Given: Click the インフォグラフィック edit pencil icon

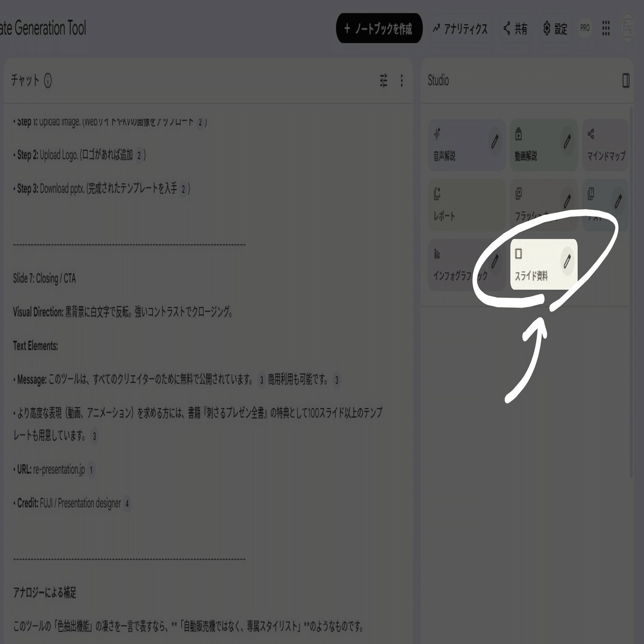Looking at the screenshot, I should 495,261.
